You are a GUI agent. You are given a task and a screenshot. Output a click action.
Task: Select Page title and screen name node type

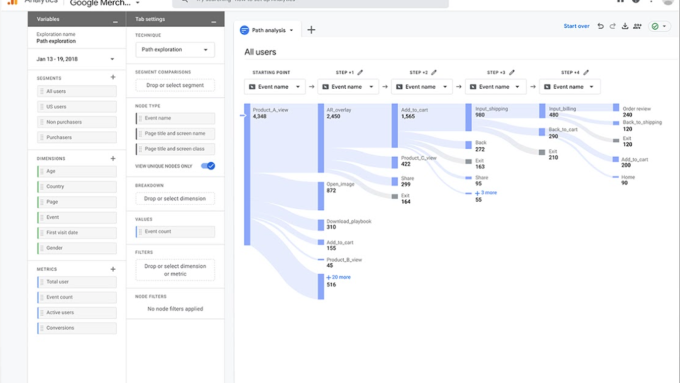(175, 134)
